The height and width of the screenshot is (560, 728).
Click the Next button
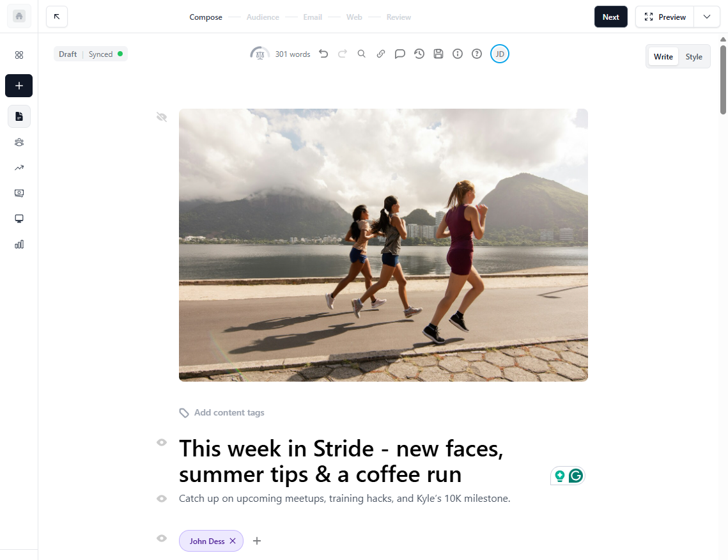click(611, 17)
